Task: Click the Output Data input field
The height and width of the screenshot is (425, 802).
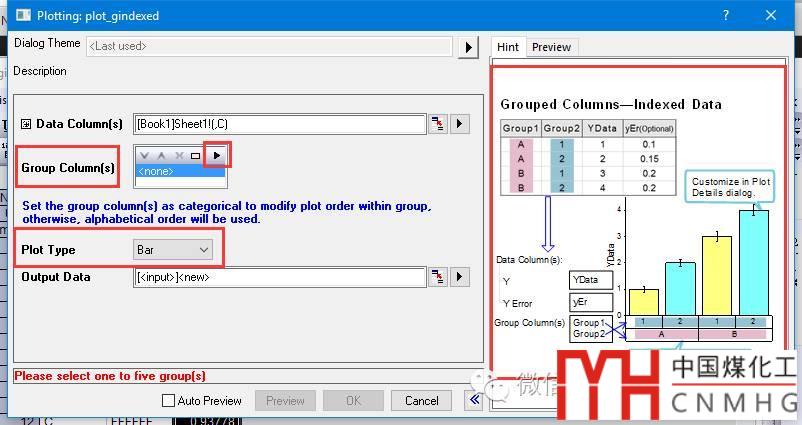Action: click(x=280, y=277)
